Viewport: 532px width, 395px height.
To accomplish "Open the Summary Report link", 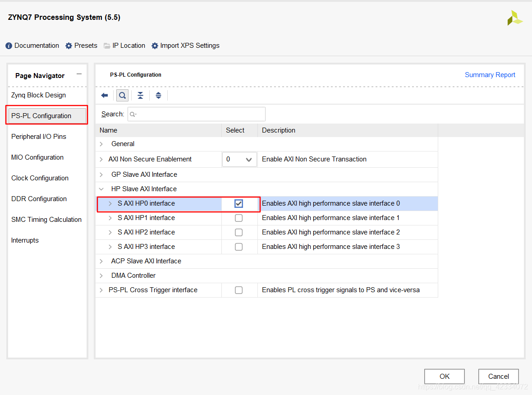I will (x=490, y=75).
